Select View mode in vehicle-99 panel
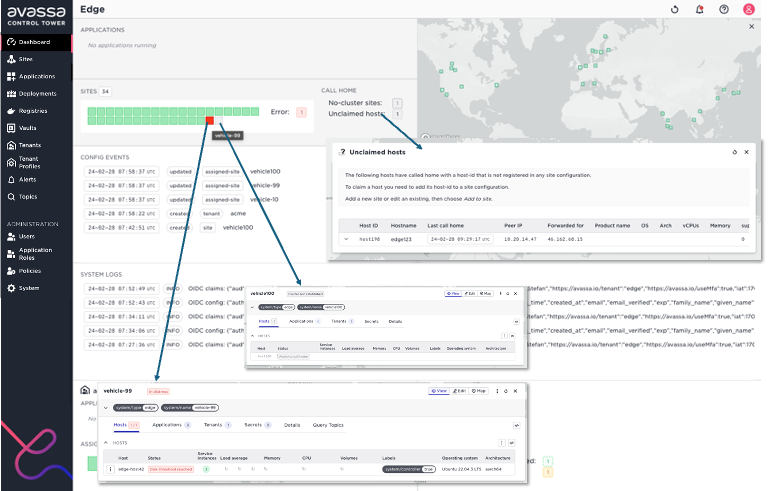 point(439,391)
